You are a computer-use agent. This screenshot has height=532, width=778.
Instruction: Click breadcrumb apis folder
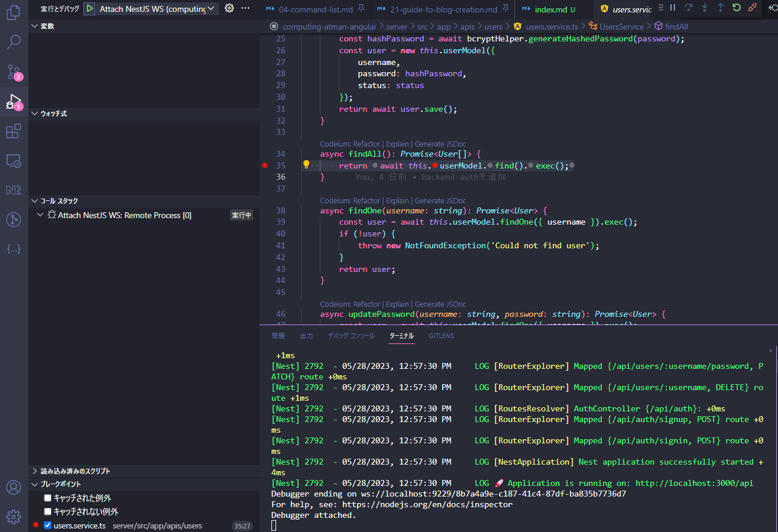coord(468,27)
